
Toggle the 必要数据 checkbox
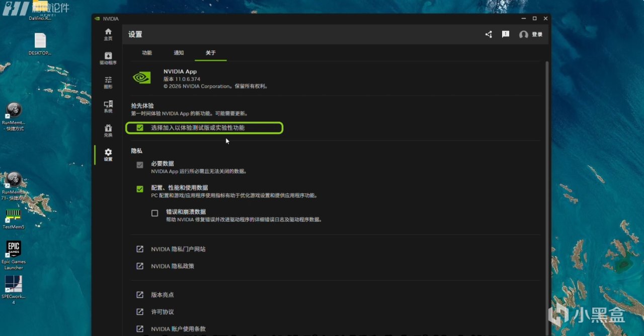tap(140, 165)
